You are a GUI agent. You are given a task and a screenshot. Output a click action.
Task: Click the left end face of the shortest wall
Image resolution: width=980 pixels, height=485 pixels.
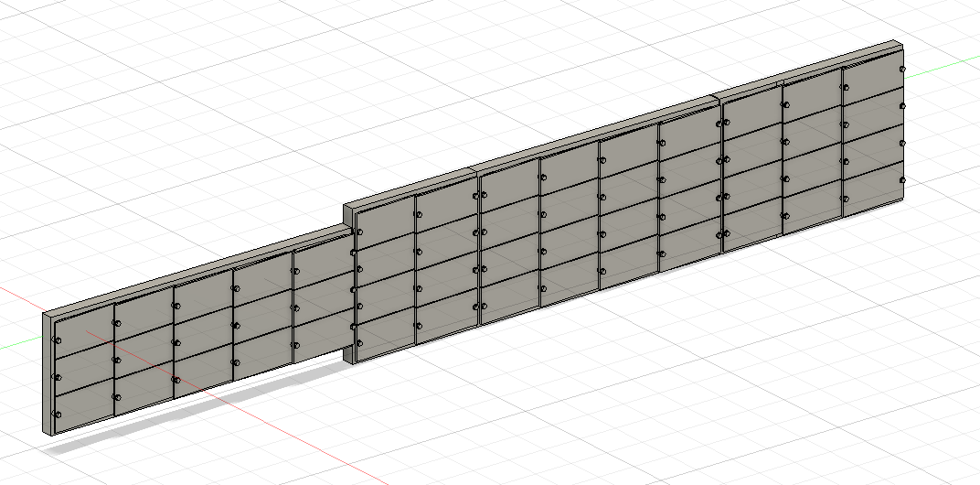[x=48, y=373]
